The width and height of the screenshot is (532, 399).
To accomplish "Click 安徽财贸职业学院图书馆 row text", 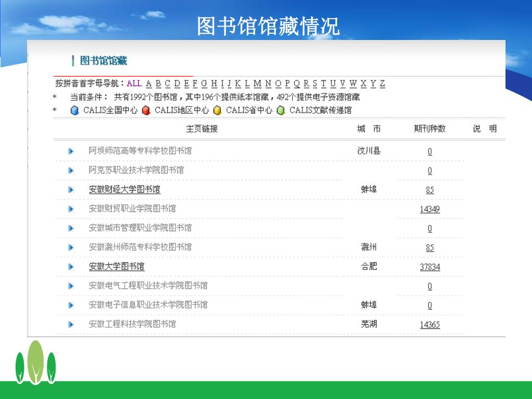I will (x=132, y=209).
